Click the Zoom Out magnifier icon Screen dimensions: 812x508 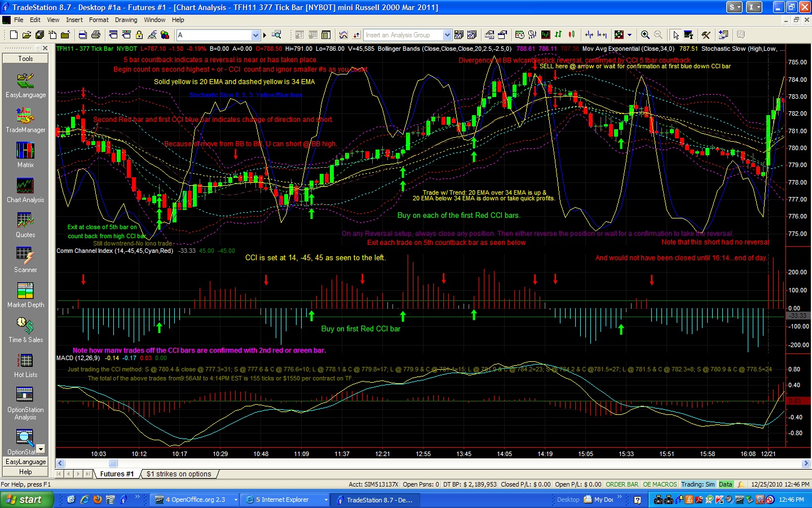point(658,35)
